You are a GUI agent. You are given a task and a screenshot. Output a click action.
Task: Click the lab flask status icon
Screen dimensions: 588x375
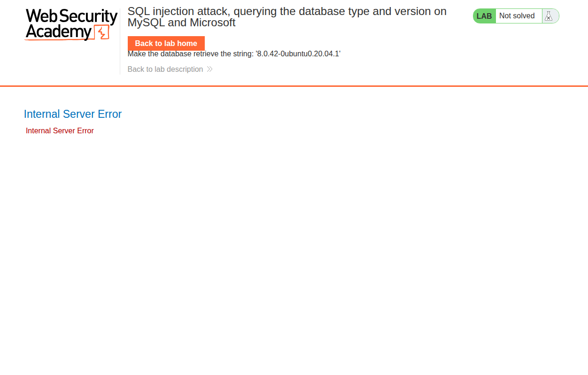point(548,16)
